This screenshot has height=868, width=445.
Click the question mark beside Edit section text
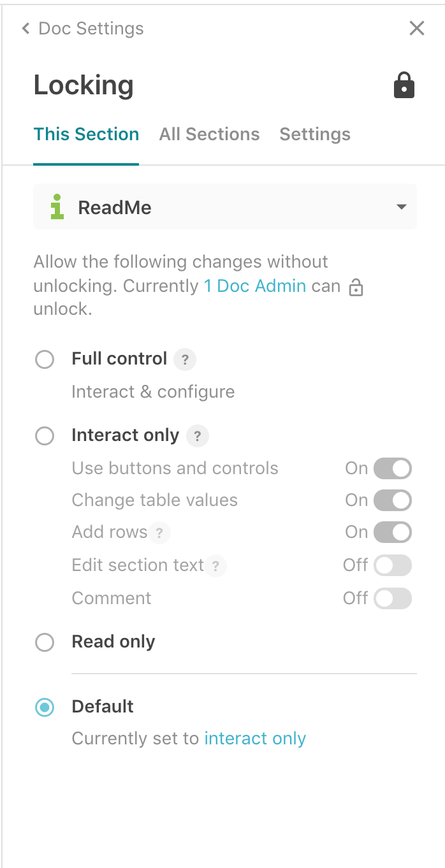[x=215, y=566]
